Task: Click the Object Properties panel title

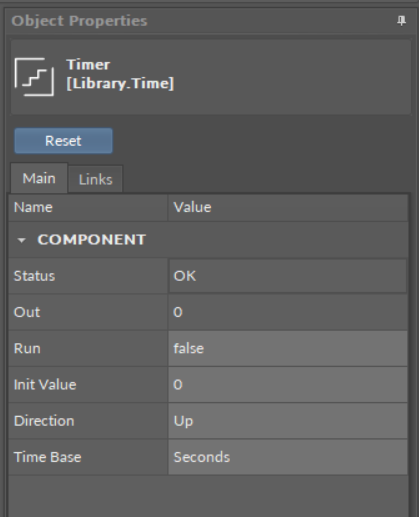Action: (x=79, y=21)
